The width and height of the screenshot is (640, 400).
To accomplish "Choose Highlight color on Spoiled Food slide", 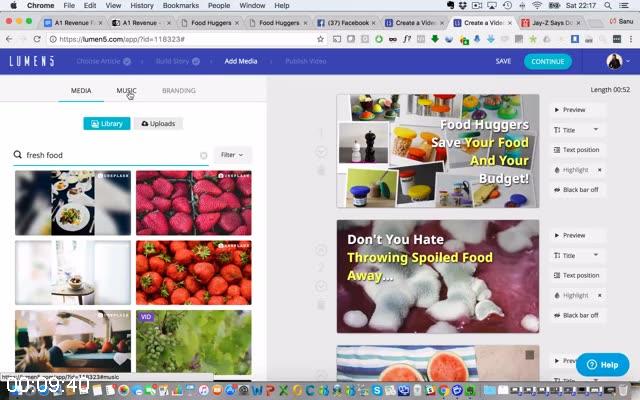I will [571, 296].
